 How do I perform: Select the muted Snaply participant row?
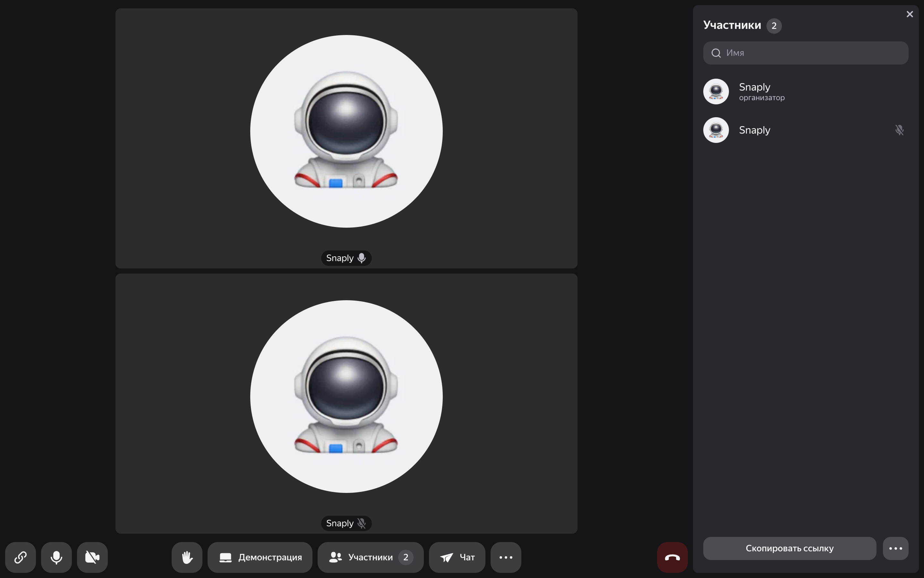806,130
